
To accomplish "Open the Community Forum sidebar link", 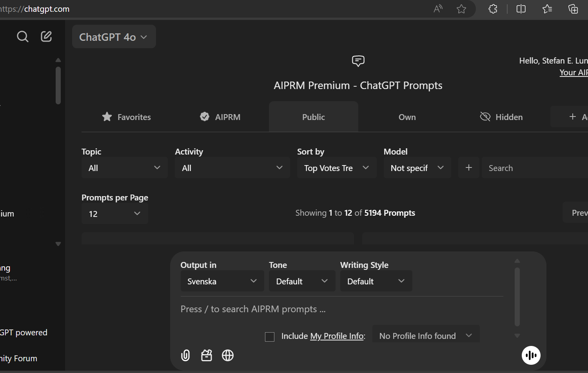I will [18, 358].
